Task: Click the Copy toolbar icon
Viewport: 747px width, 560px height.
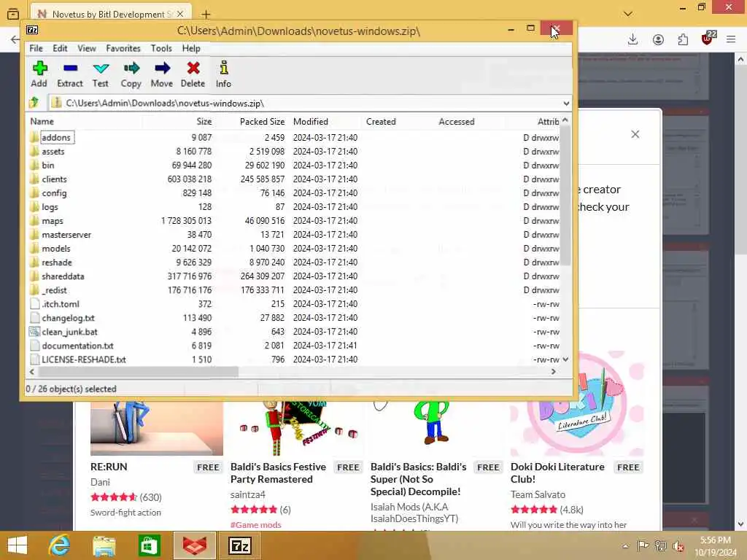Action: tap(131, 69)
